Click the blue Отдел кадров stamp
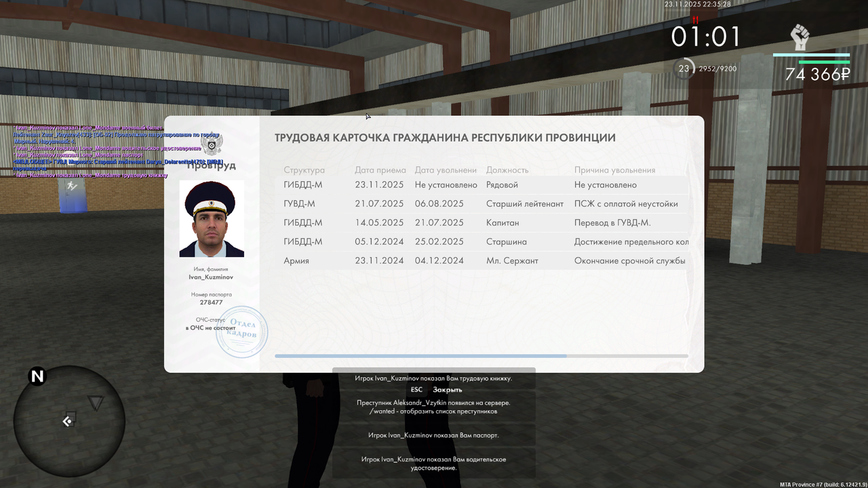The image size is (868, 488). (x=241, y=331)
